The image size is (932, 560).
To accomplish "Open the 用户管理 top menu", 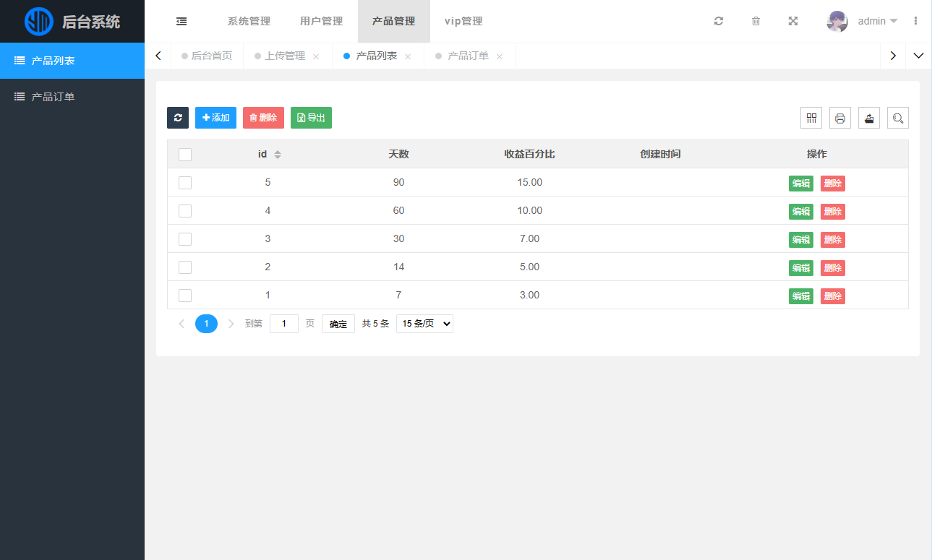I will [321, 22].
